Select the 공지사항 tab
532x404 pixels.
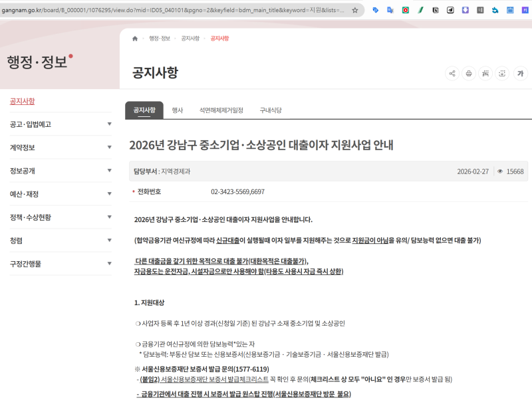coord(144,110)
